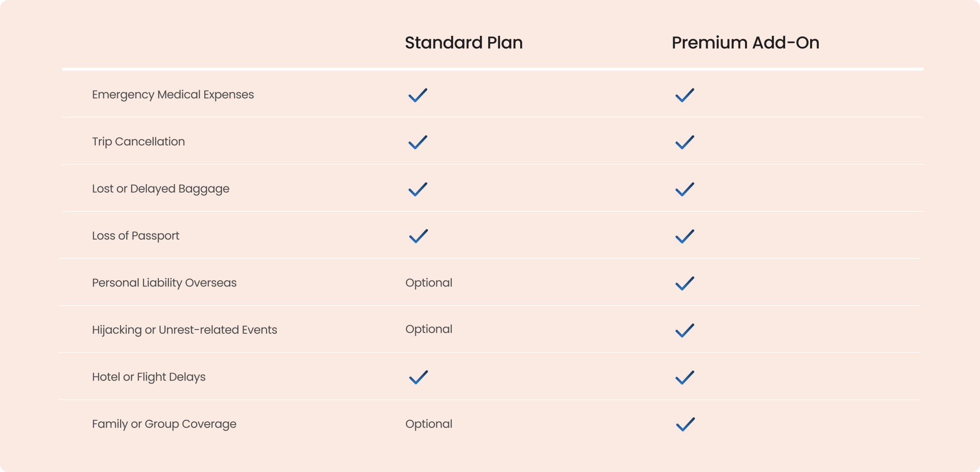This screenshot has height=472, width=980.
Task: Click Premium Add-On checkmark for Trip Cancellation
Action: coord(685,142)
